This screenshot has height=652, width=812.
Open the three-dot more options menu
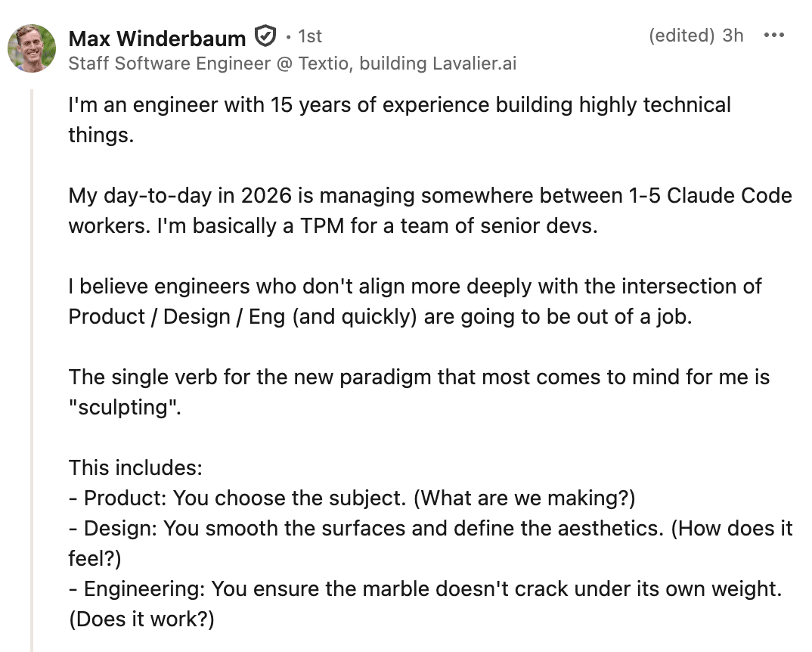pyautogui.click(x=773, y=36)
